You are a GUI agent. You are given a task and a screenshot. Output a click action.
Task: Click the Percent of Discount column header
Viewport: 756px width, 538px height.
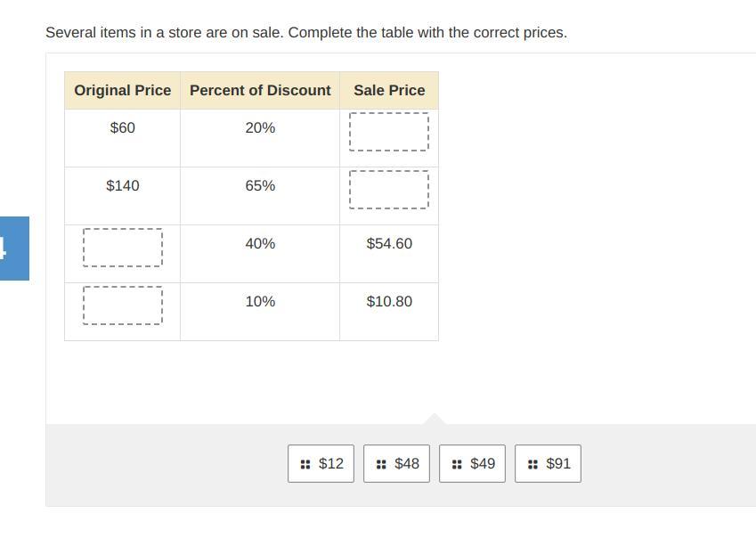coord(260,90)
